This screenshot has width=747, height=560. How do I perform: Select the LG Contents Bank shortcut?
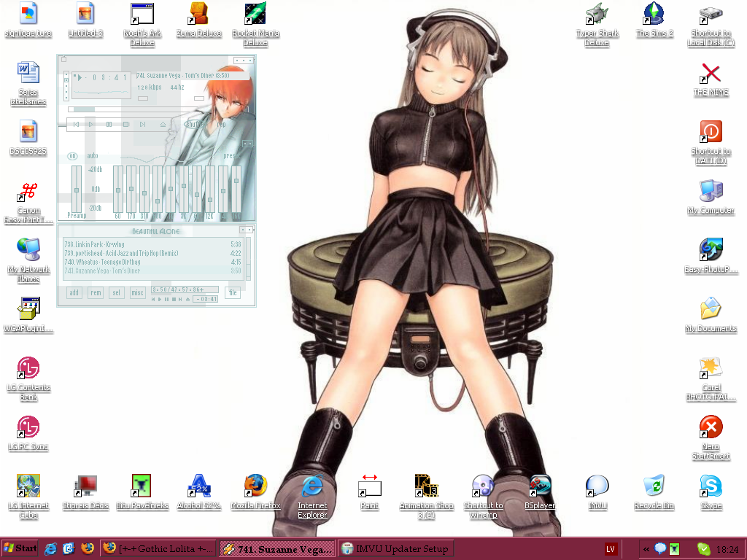[28, 378]
